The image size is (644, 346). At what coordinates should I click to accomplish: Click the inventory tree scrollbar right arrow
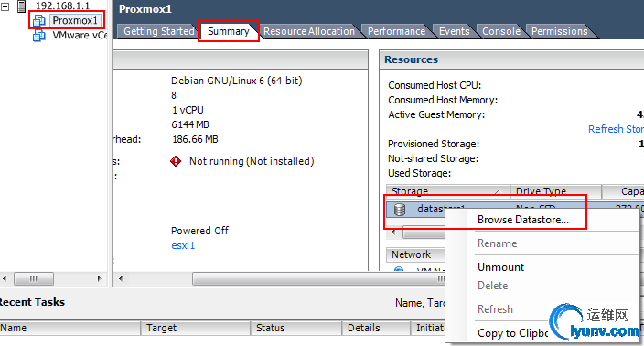[99, 278]
